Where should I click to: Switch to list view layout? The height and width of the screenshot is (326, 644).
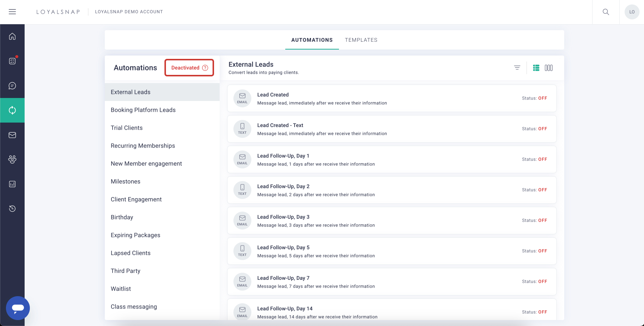click(x=536, y=68)
